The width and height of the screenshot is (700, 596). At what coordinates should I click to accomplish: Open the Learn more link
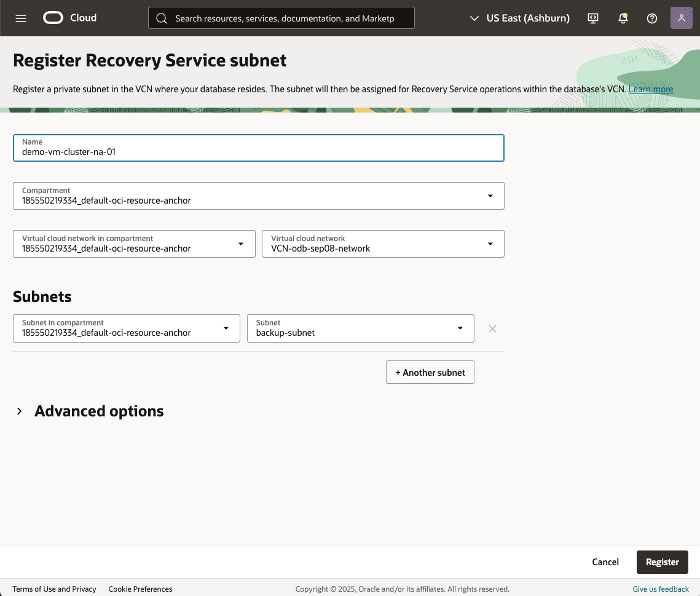(650, 89)
